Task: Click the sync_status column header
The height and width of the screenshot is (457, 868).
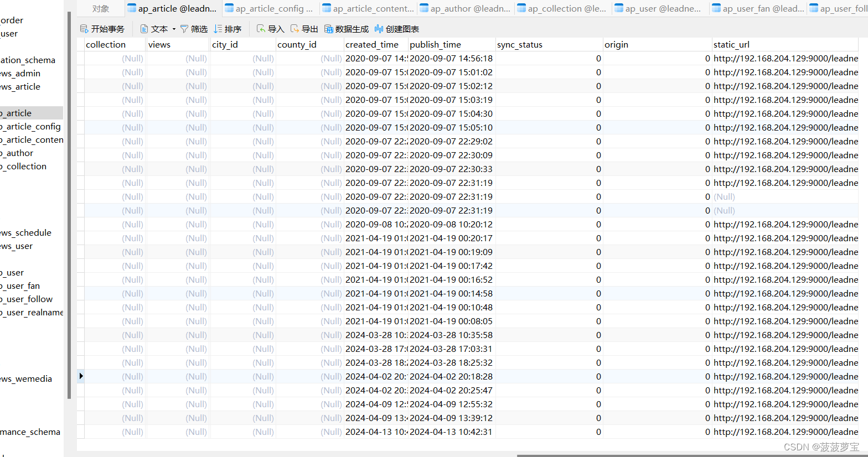Action: point(549,44)
